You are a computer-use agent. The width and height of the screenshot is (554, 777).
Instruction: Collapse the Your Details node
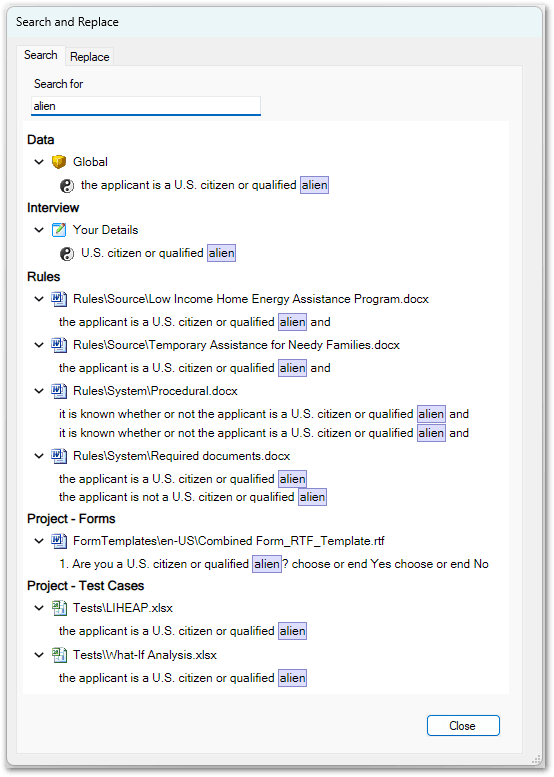point(39,230)
